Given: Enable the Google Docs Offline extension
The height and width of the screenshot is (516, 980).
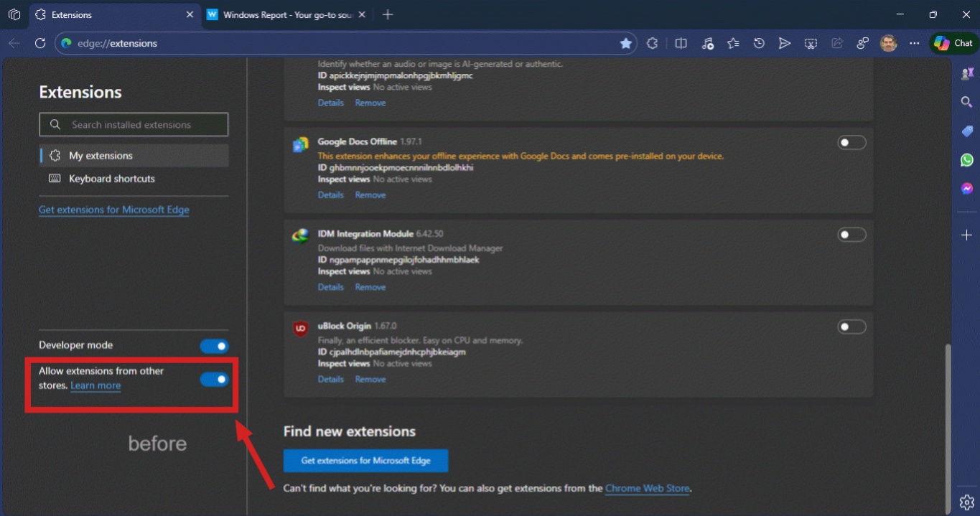Looking at the screenshot, I should 851,143.
